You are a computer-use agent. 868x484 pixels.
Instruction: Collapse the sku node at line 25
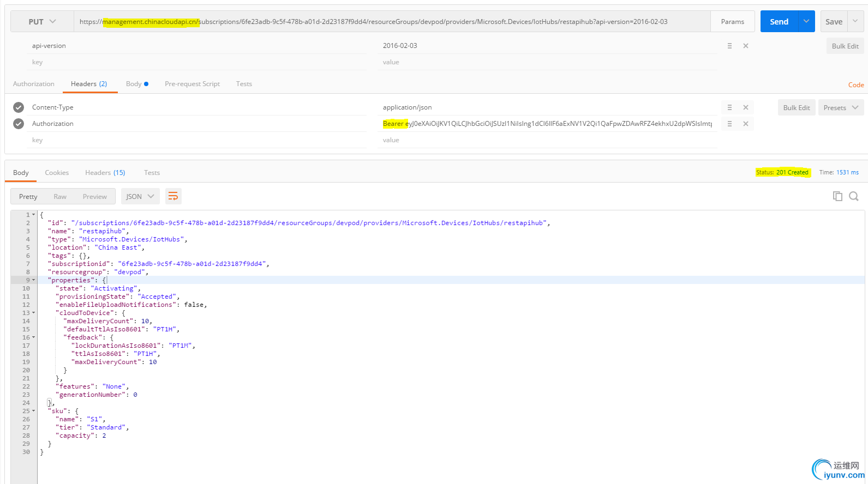[34, 411]
